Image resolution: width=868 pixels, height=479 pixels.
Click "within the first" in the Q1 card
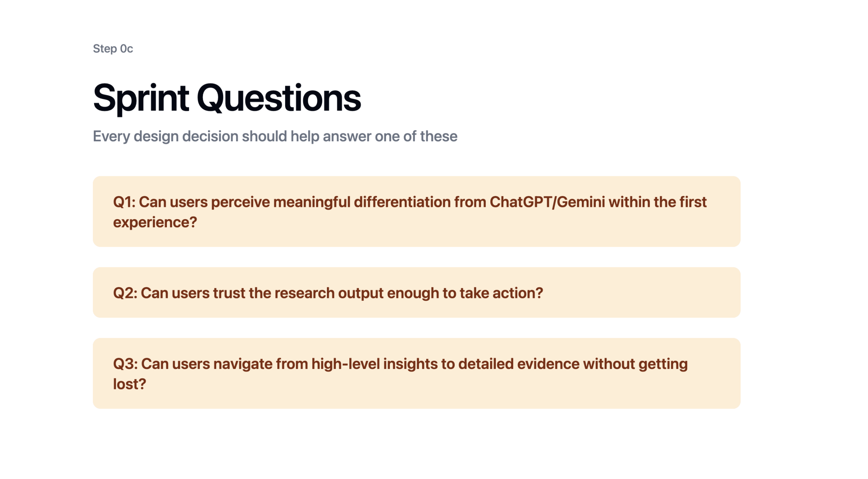(657, 202)
